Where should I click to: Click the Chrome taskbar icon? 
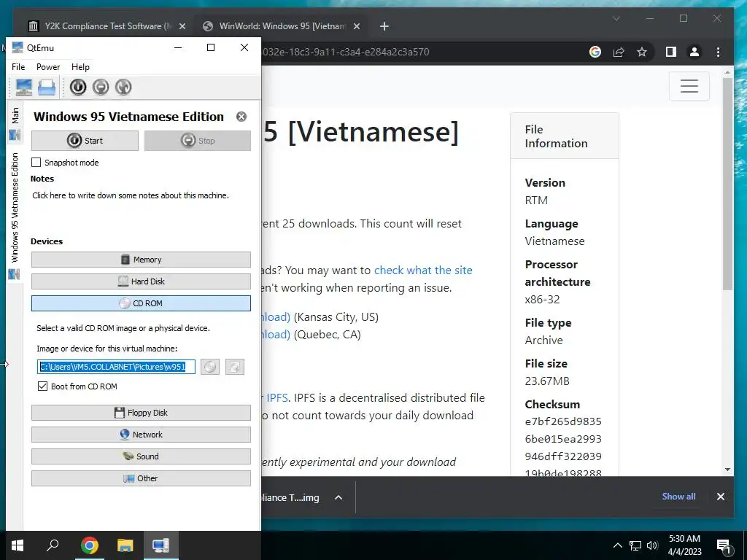(x=89, y=545)
